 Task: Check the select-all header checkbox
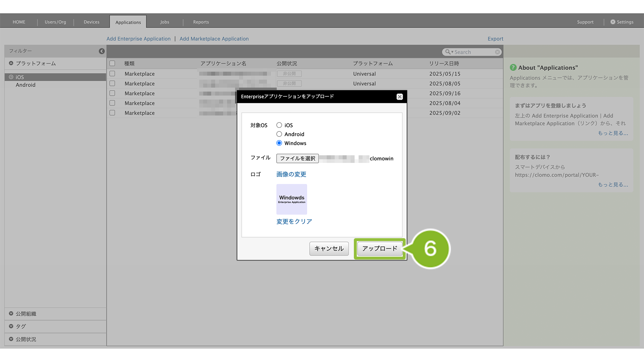[x=112, y=63]
